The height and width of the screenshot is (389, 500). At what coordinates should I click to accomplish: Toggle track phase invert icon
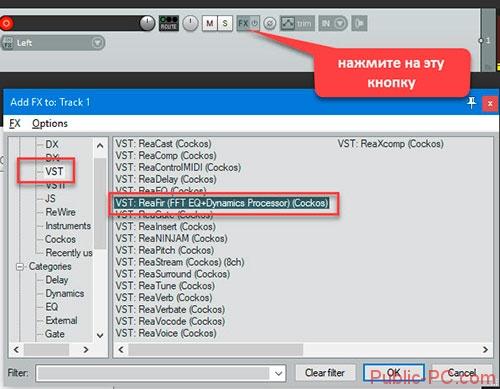coord(270,24)
